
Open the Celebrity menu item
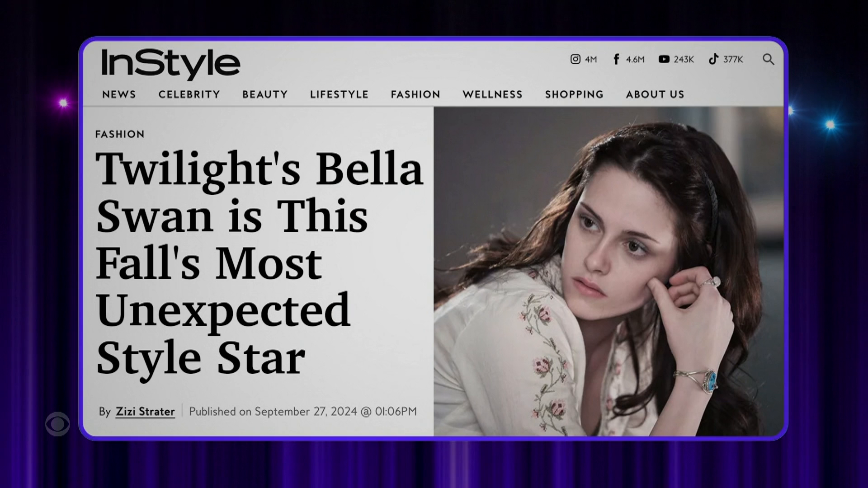(189, 94)
